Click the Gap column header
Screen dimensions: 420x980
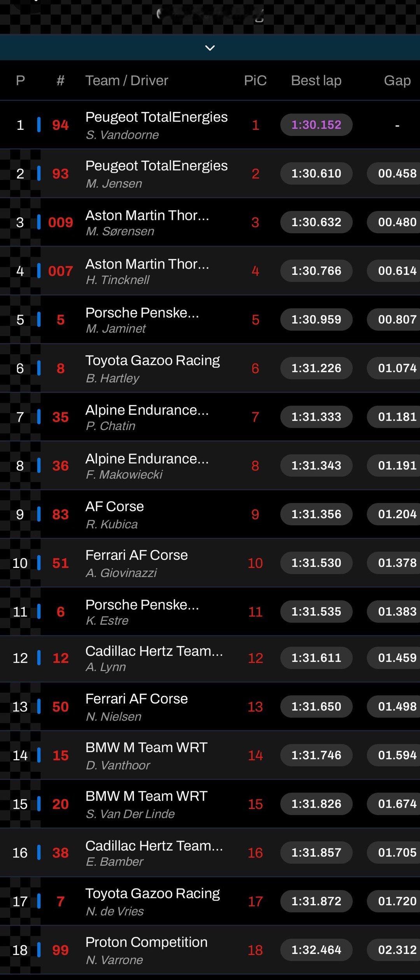point(397,80)
